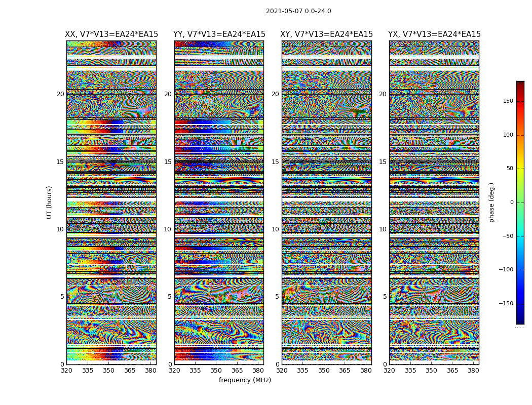The width and height of the screenshot is (532, 405).
Task: Click the XX, V7*V13=EA24*EA15 subplot title
Action: pyautogui.click(x=111, y=34)
